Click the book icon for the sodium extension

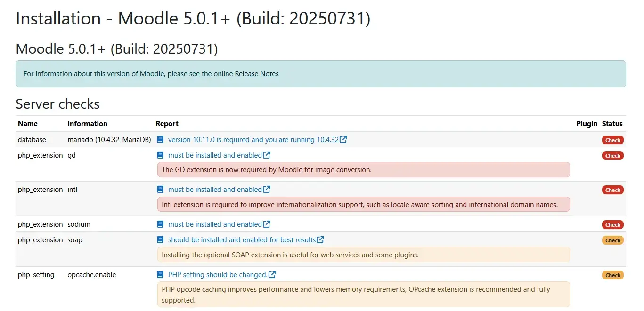click(x=160, y=224)
